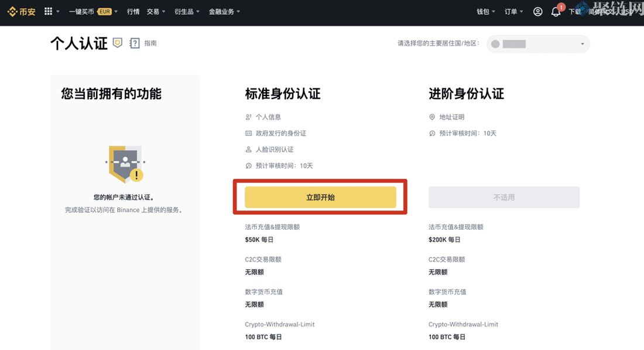Click the user profile icon in top bar

coord(537,11)
